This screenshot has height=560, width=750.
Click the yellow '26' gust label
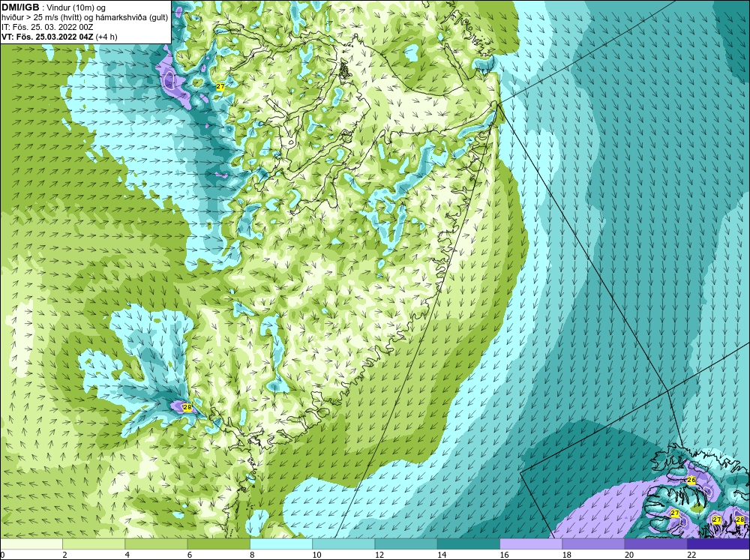[691, 480]
